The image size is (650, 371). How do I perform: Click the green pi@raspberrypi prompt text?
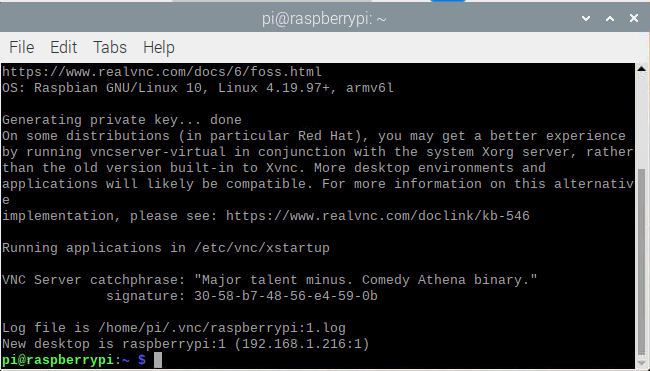coord(57,360)
